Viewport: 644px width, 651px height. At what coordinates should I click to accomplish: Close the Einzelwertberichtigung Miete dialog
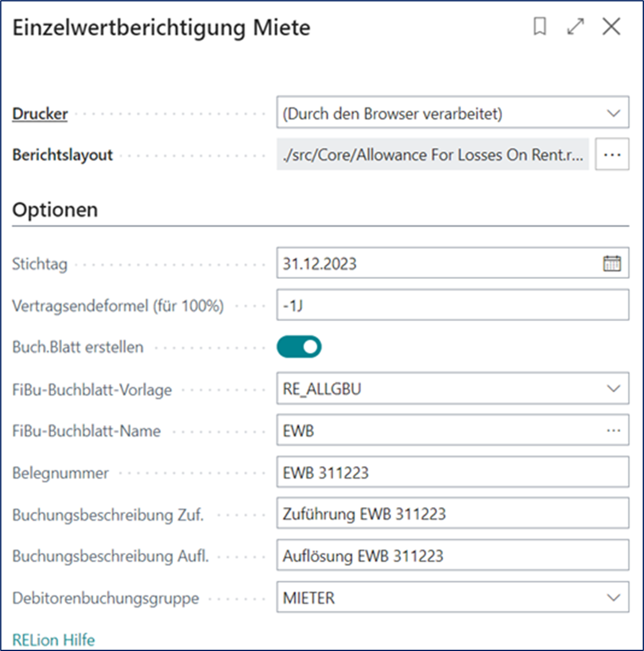click(611, 27)
